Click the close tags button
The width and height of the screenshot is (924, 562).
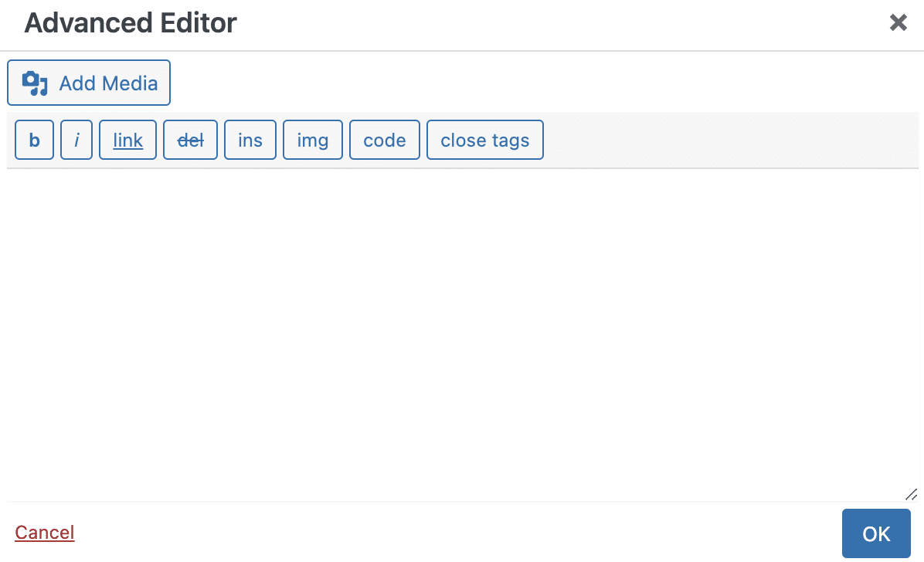(x=485, y=140)
